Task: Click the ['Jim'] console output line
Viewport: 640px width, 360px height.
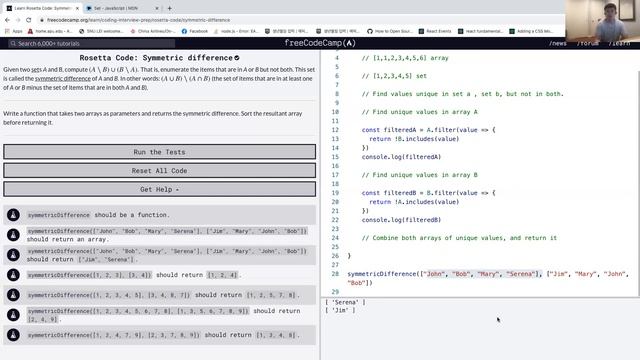Action: click(340, 310)
